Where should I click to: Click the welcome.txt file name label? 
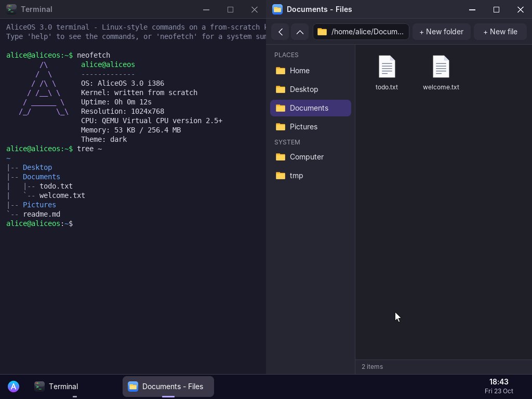click(441, 87)
